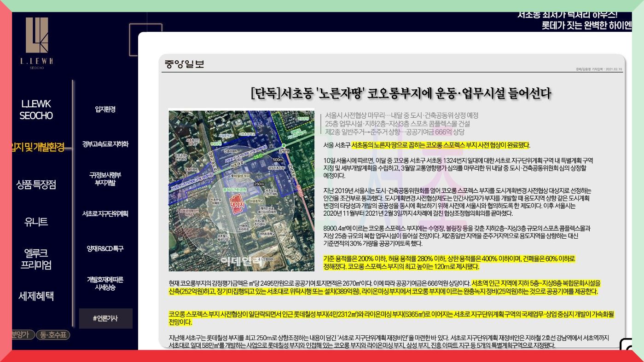Select the 입지 및 개발환경 menu item
Screen dimensions: 644x362
(x=38, y=147)
